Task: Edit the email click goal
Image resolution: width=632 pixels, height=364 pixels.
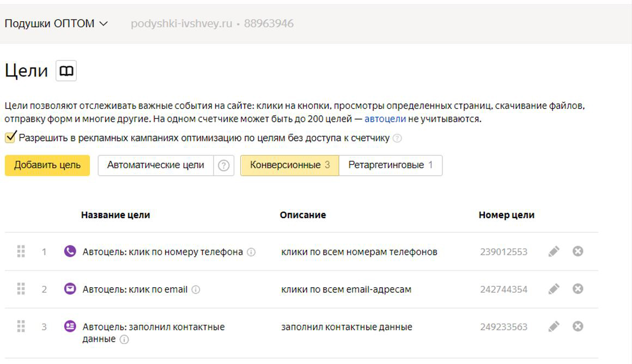Action: click(554, 289)
